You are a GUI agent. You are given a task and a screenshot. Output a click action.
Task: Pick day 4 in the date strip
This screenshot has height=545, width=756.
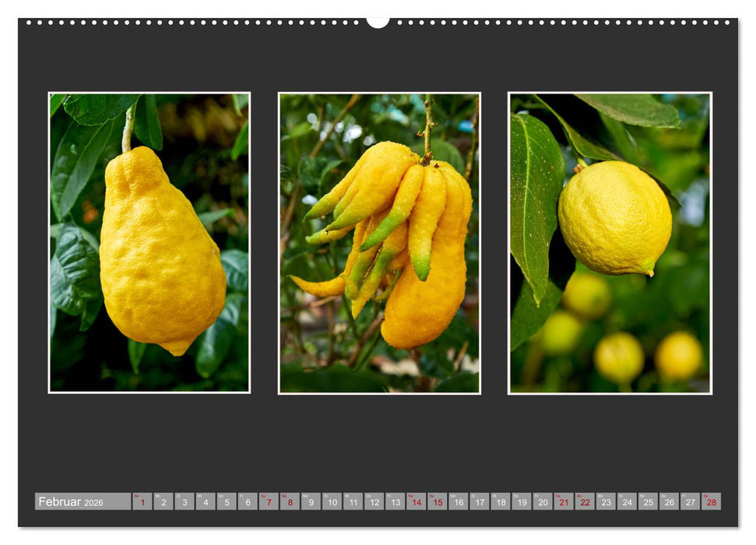[206, 501]
